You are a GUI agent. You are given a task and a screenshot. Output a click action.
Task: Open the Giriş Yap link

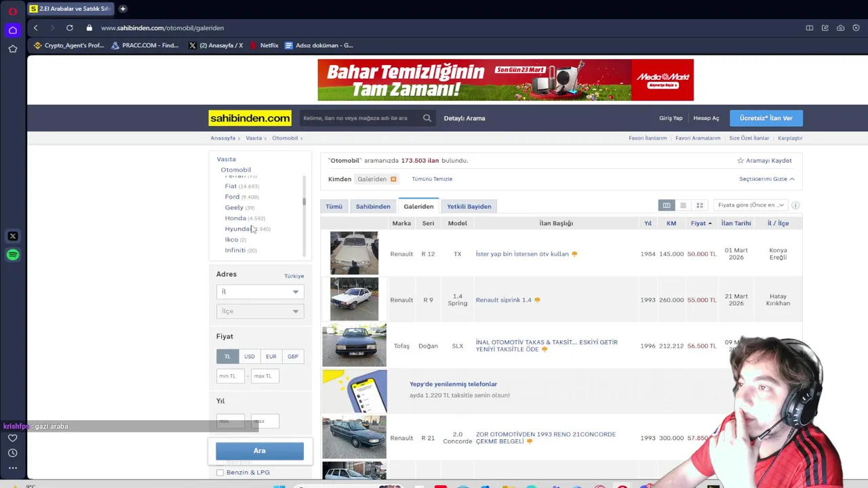click(671, 118)
